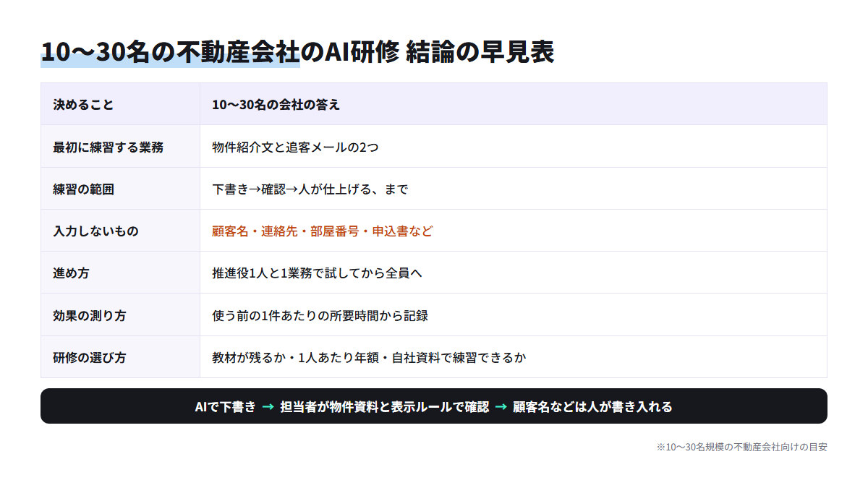The height and width of the screenshot is (488, 868).
Task: Click the row label '進め方'
Action: pyautogui.click(x=120, y=273)
